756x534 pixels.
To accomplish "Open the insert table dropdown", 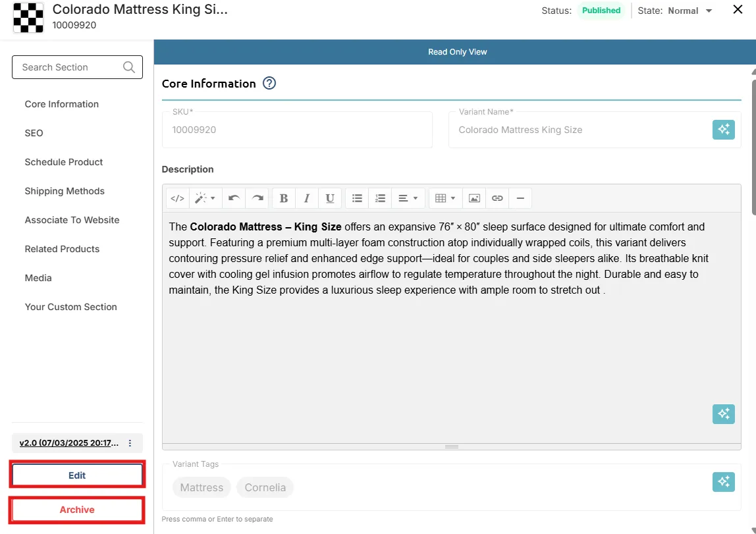I will click(445, 198).
